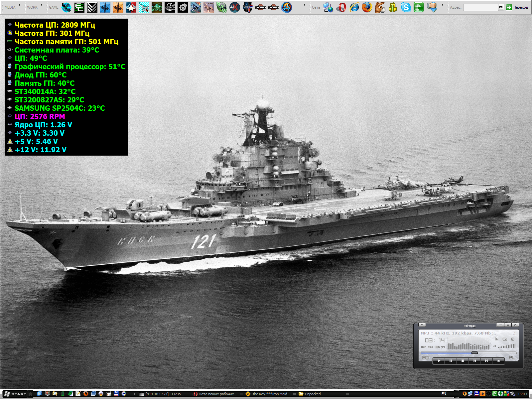Launch Skype
This screenshot has height=399, width=532.
[406, 7]
